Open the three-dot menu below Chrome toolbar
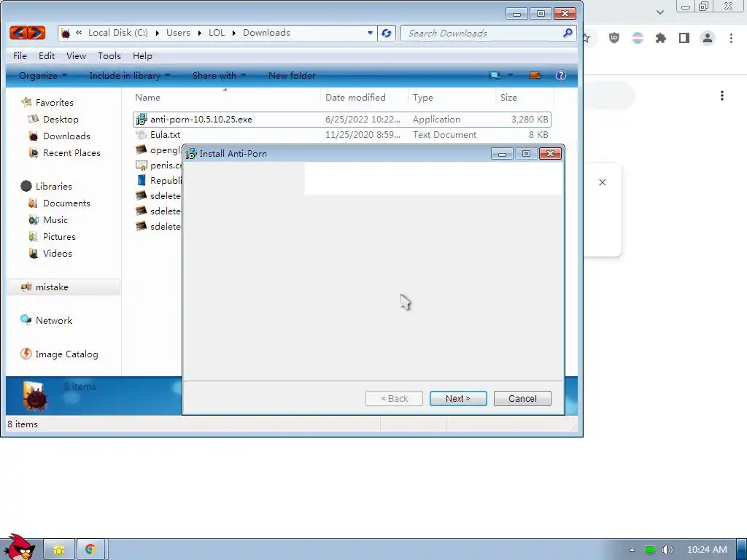This screenshot has width=747, height=560. [x=722, y=96]
